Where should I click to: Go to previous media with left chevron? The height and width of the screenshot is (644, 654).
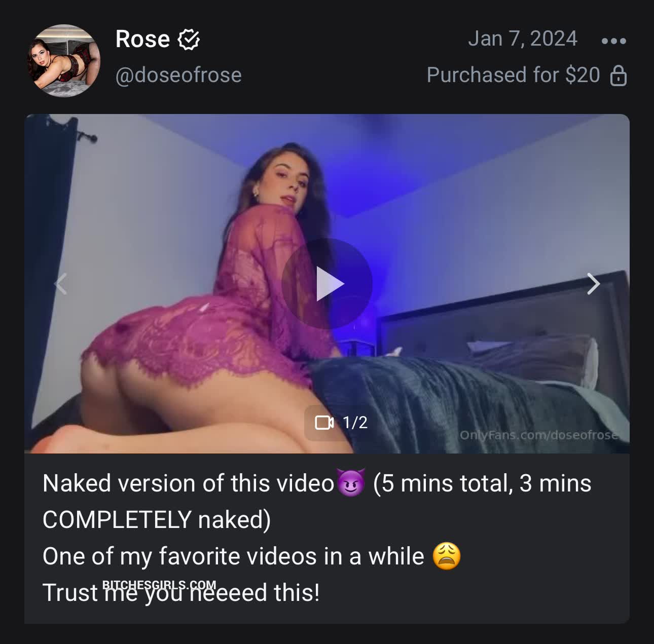point(61,284)
